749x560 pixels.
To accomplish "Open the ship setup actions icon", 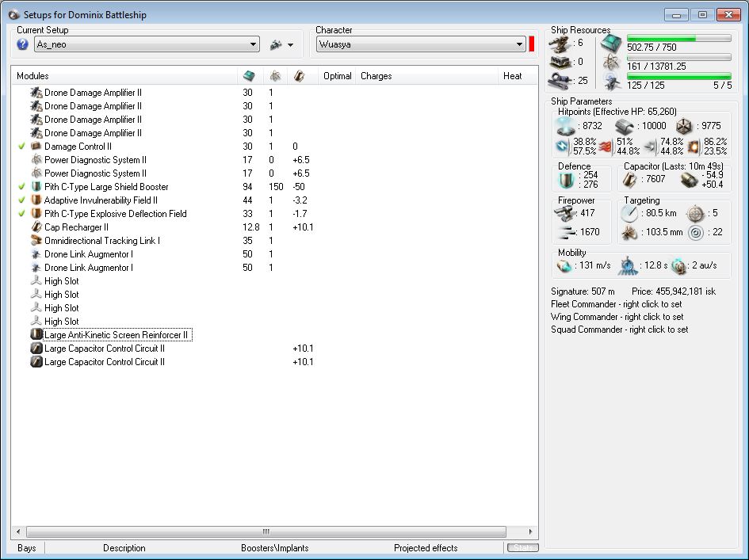I will click(276, 45).
